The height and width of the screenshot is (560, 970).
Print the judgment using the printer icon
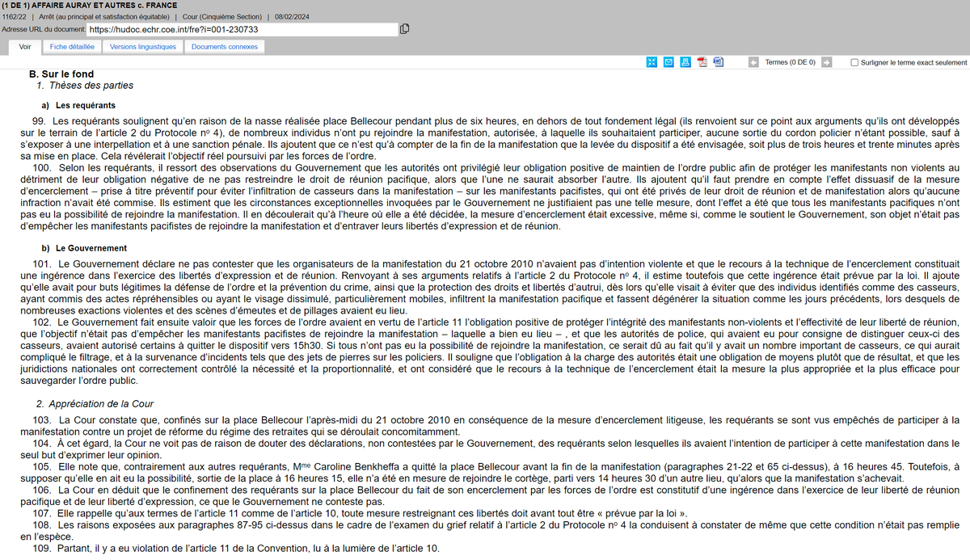(685, 62)
